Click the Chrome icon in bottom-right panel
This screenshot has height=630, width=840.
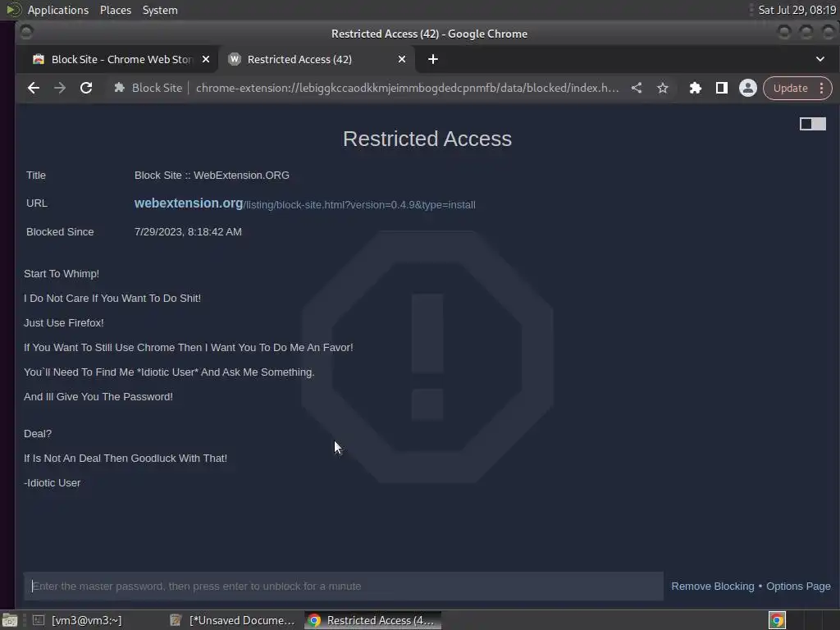tap(777, 620)
